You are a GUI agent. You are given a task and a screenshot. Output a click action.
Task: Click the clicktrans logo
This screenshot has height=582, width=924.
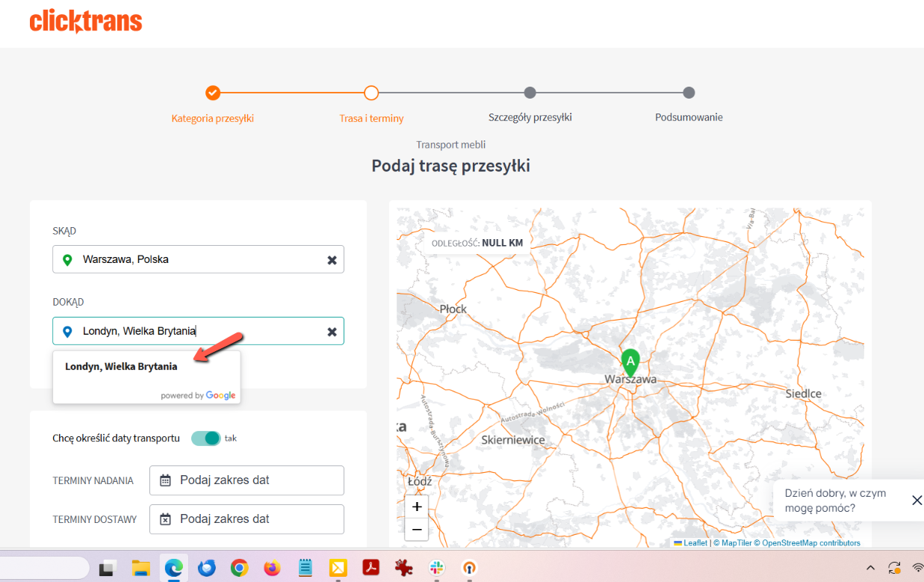pyautogui.click(x=86, y=22)
